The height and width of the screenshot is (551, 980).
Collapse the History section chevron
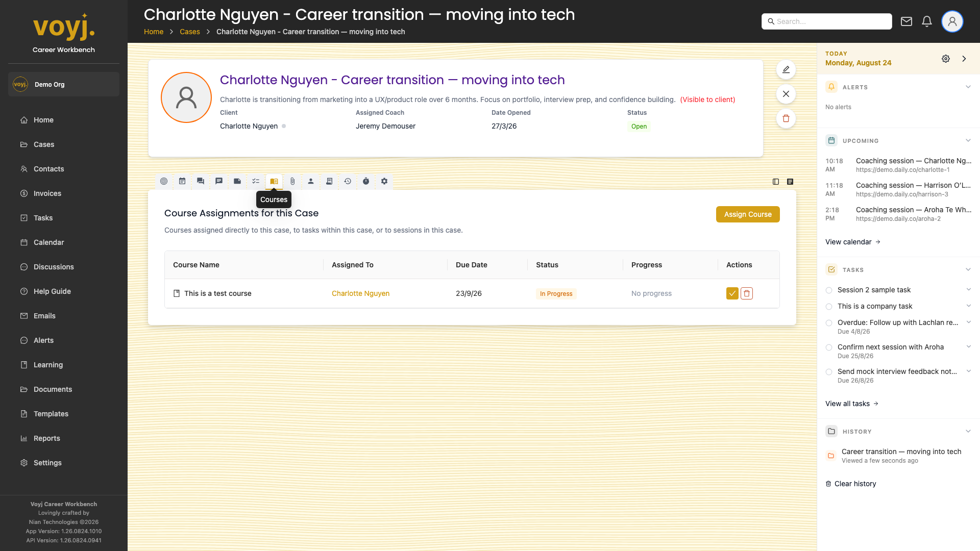pos(968,431)
